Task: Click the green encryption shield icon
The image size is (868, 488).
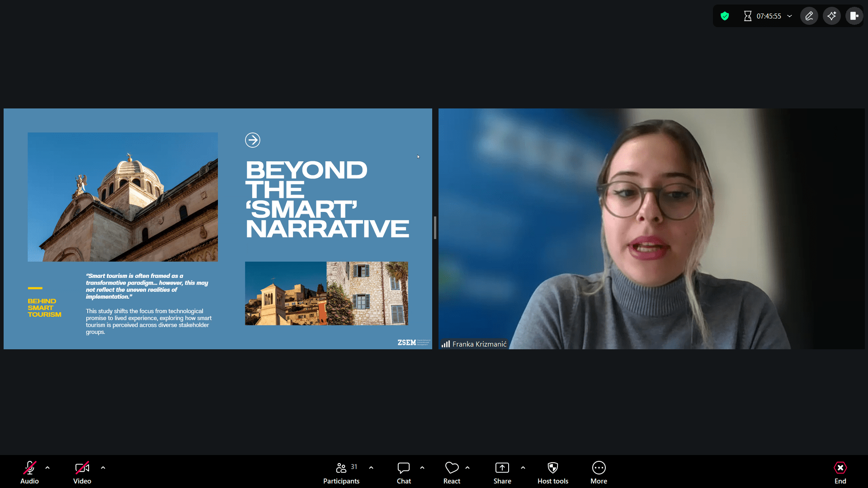Action: coord(725,16)
